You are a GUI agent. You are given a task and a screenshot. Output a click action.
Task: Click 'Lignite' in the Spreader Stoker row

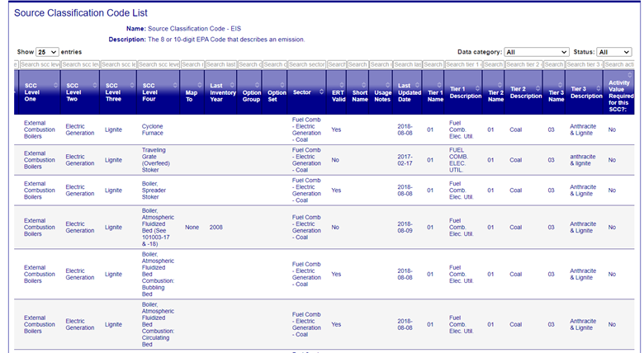point(113,191)
